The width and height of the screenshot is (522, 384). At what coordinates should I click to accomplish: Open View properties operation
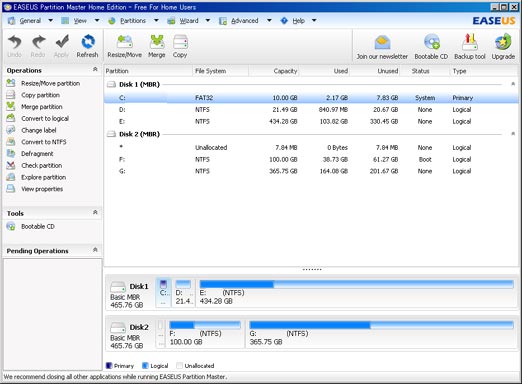coord(42,189)
